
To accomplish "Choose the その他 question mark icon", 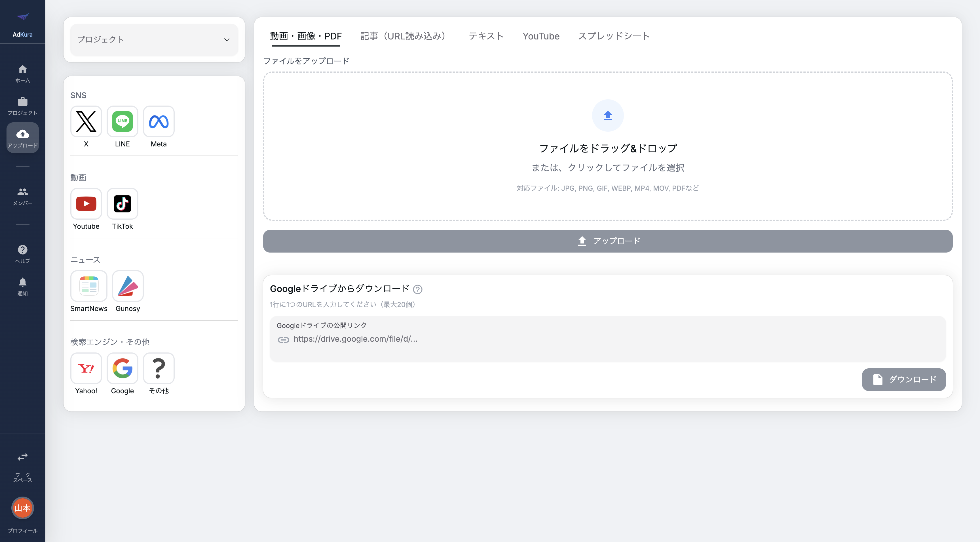I will click(x=159, y=368).
